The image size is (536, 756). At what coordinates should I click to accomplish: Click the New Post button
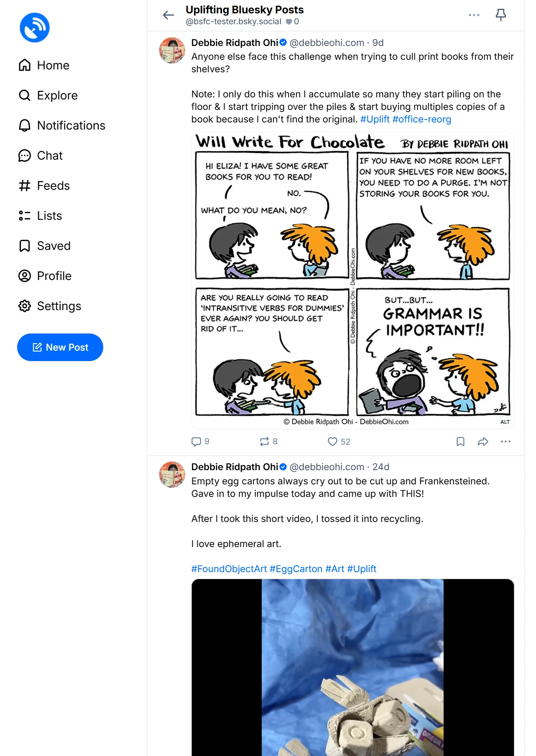coord(60,347)
